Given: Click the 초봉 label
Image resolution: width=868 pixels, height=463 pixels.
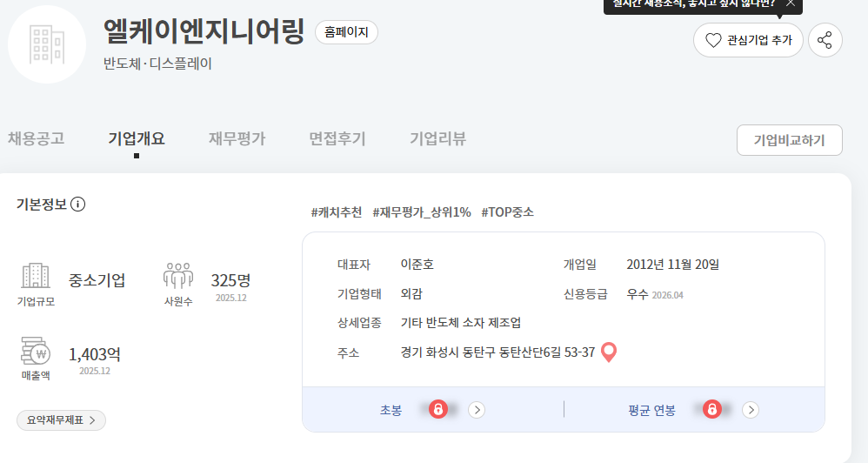Looking at the screenshot, I should (x=391, y=411).
